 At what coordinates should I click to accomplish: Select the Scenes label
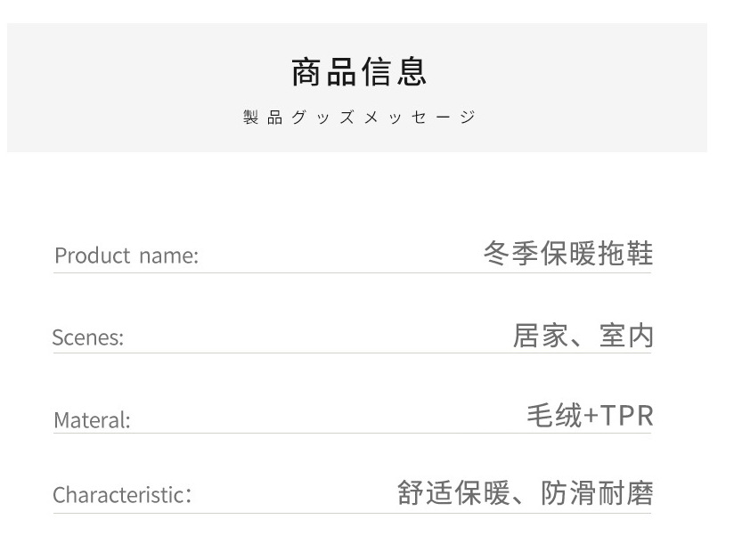(87, 337)
